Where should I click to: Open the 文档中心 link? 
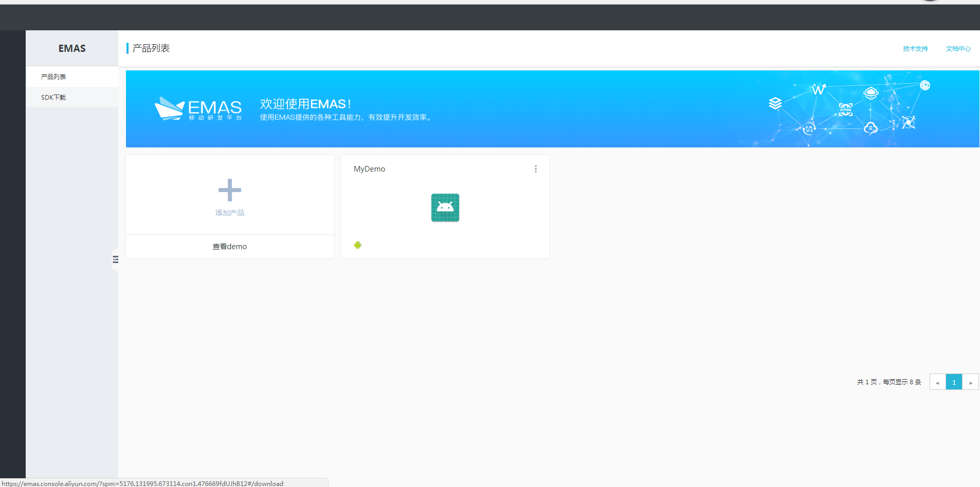pos(958,49)
